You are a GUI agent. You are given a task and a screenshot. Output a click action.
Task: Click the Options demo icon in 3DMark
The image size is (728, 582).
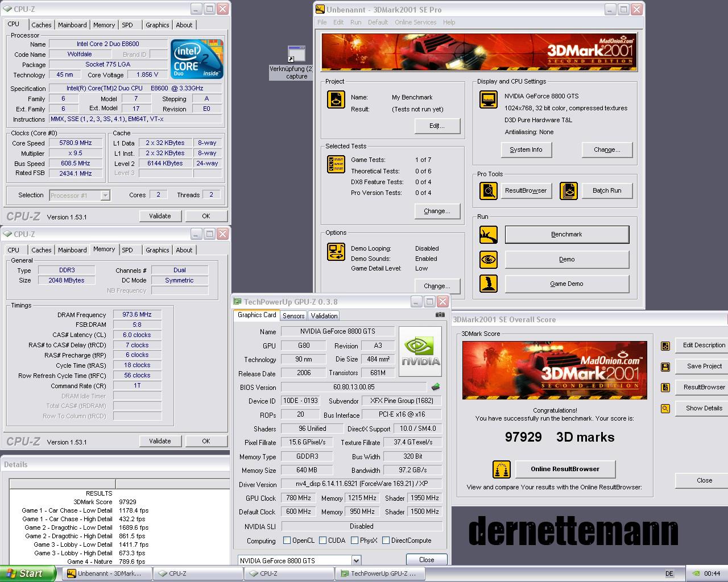pyautogui.click(x=336, y=251)
